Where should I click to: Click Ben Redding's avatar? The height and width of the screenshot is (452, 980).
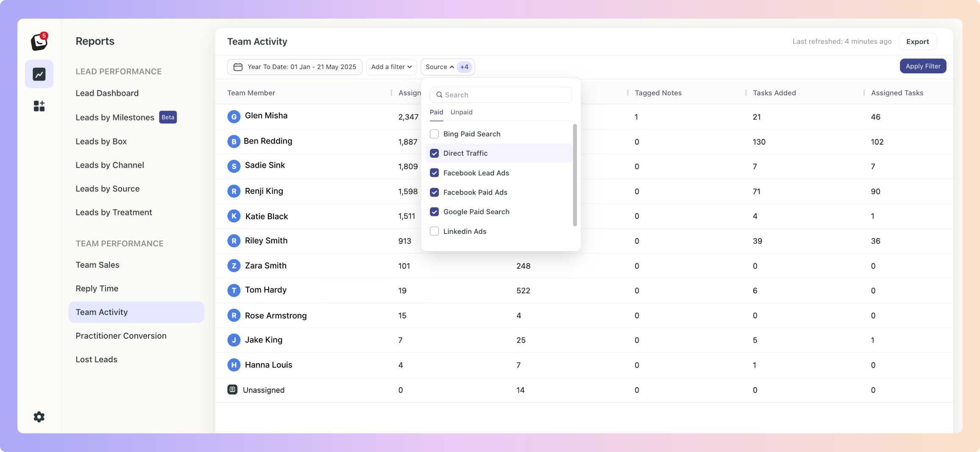pos(234,141)
